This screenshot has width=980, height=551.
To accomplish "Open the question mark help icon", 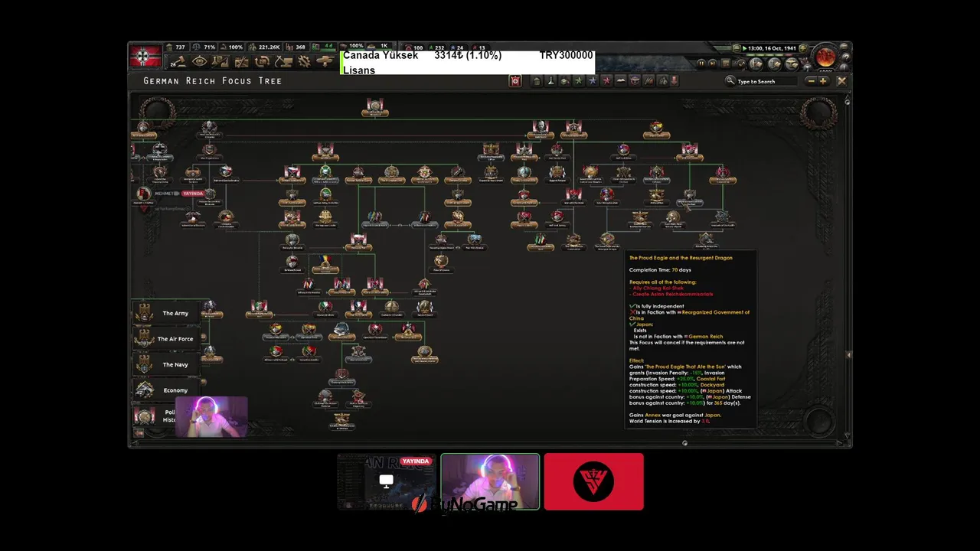I will point(846,57).
